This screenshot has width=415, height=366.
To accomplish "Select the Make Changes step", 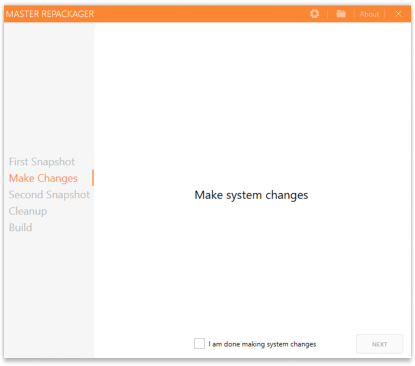I will 43,178.
